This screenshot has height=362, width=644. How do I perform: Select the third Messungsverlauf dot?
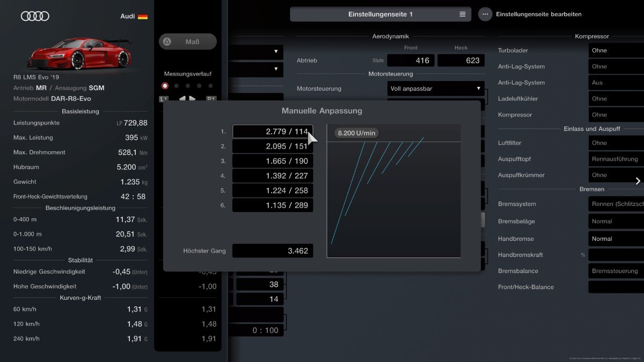188,86
